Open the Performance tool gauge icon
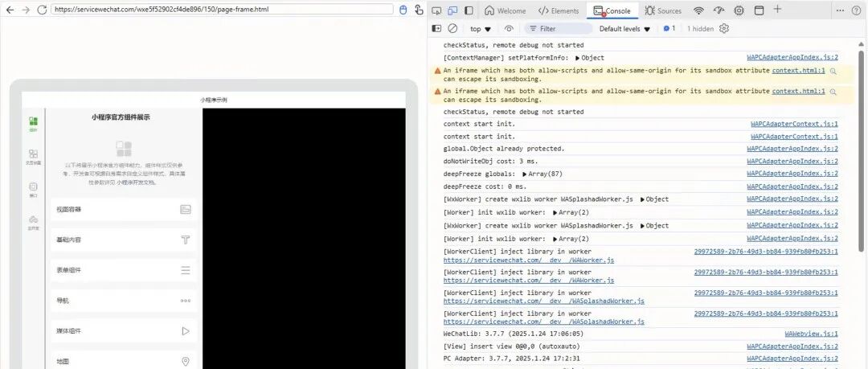The width and height of the screenshot is (868, 369). (719, 10)
